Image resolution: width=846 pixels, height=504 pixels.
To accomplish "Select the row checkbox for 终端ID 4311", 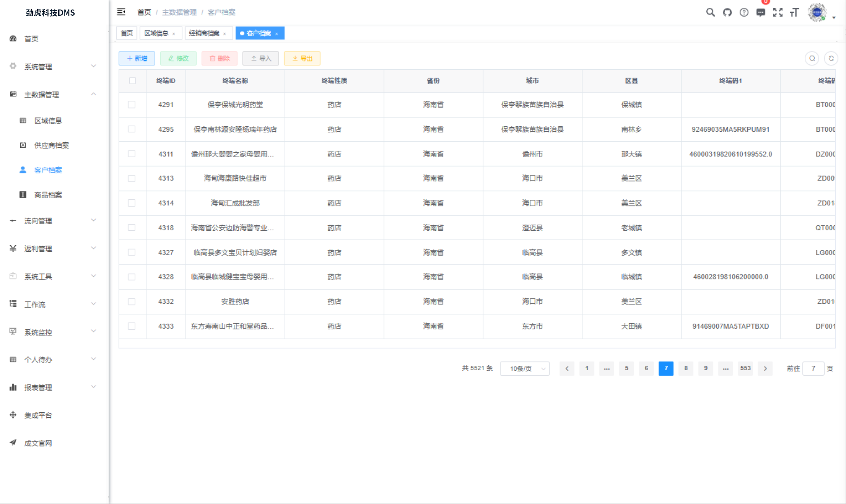I will click(132, 154).
